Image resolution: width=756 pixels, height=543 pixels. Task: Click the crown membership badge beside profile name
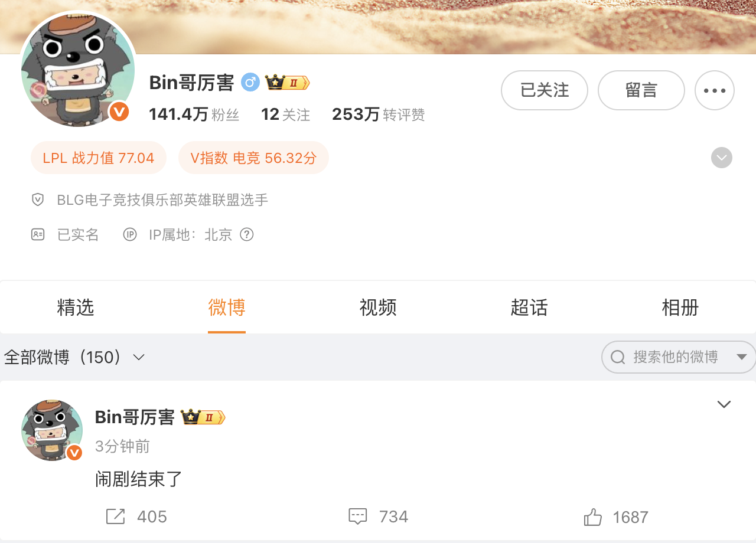287,83
